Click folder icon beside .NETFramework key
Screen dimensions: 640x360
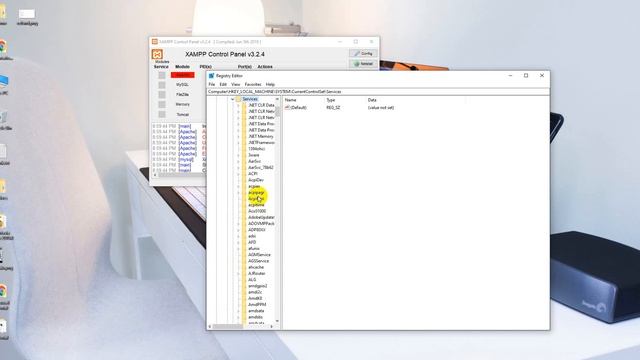[244, 142]
